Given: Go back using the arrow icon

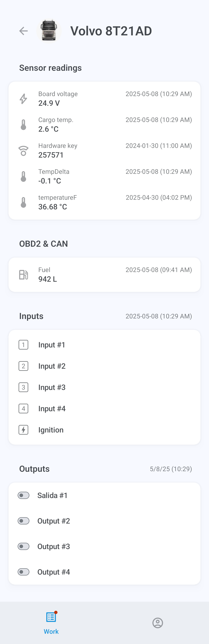Looking at the screenshot, I should click(x=24, y=31).
